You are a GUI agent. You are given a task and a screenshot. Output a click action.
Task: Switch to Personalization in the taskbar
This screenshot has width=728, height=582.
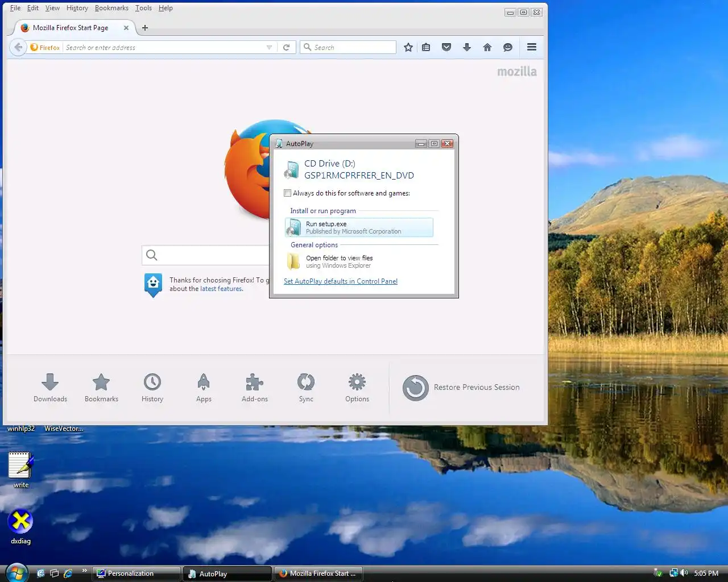[x=136, y=573]
